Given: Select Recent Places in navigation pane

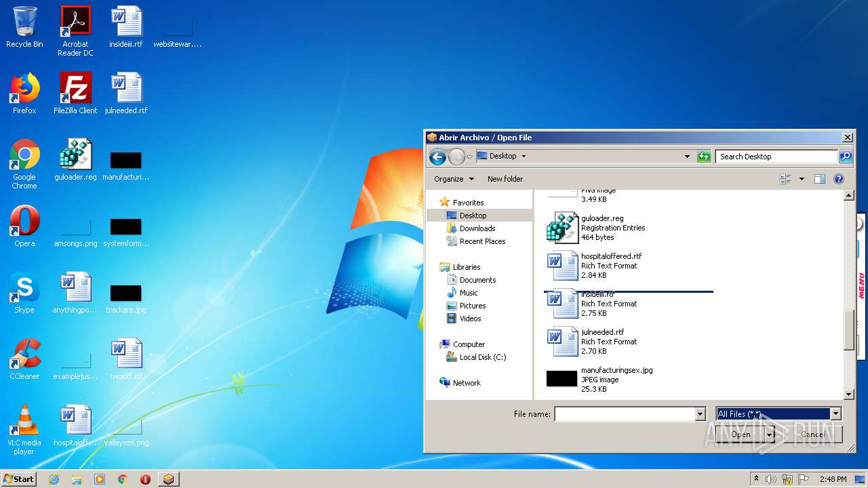Looking at the screenshot, I should (475, 241).
